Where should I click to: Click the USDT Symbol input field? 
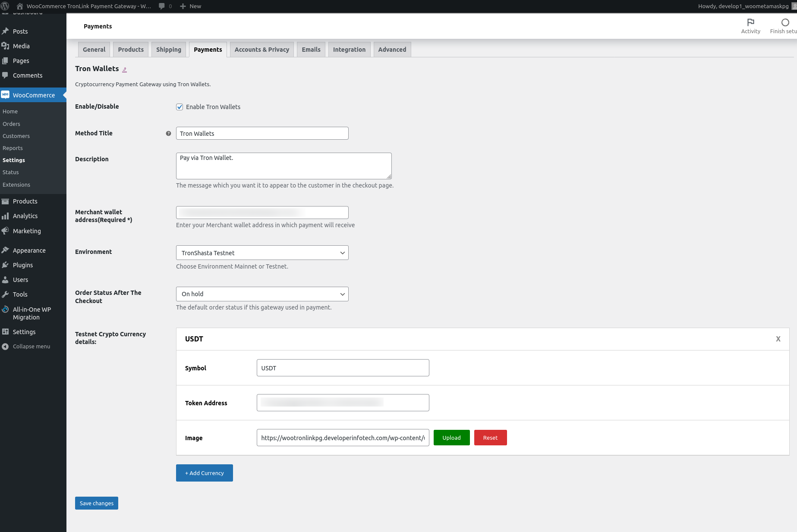pos(343,368)
